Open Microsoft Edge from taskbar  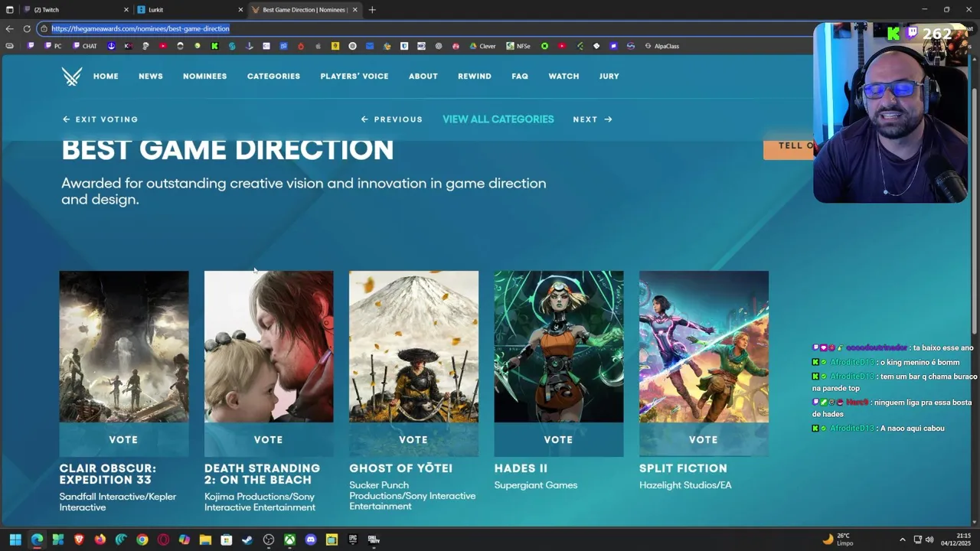pos(37,540)
